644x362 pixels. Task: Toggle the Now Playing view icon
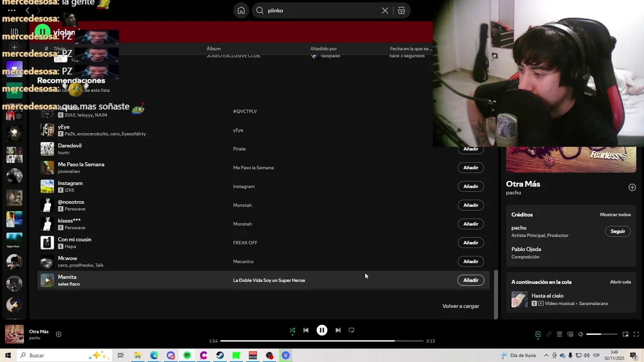coord(538,334)
